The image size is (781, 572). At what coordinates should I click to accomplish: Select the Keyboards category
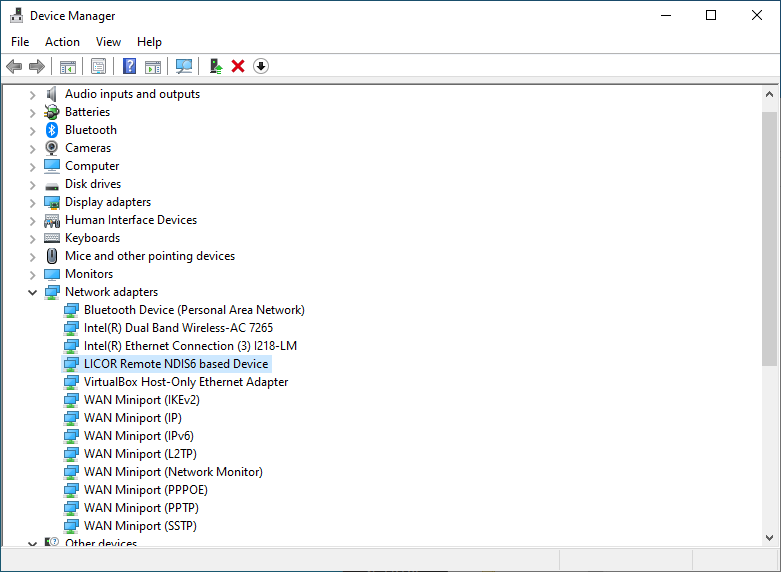[x=92, y=238]
